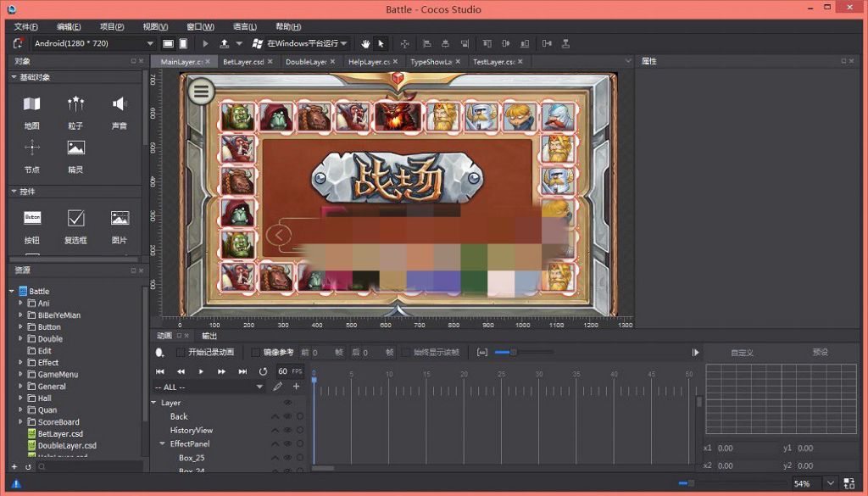This screenshot has height=496, width=868.
Task: Click the hamburger menu on the game canvas
Action: (201, 92)
